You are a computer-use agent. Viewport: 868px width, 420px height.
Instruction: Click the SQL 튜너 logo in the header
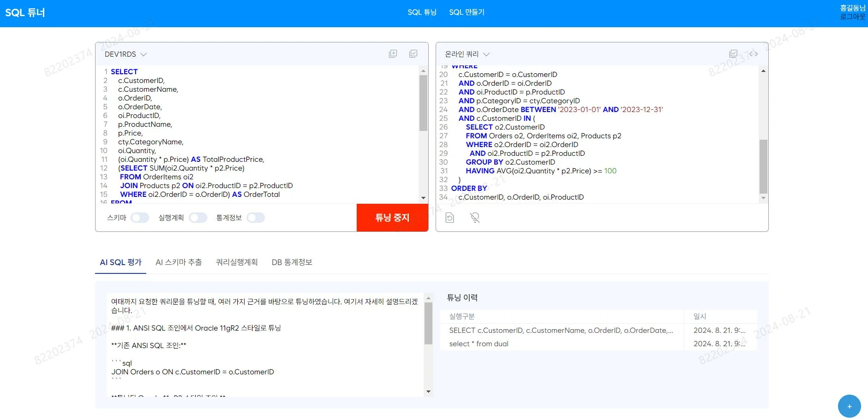pyautogui.click(x=25, y=12)
